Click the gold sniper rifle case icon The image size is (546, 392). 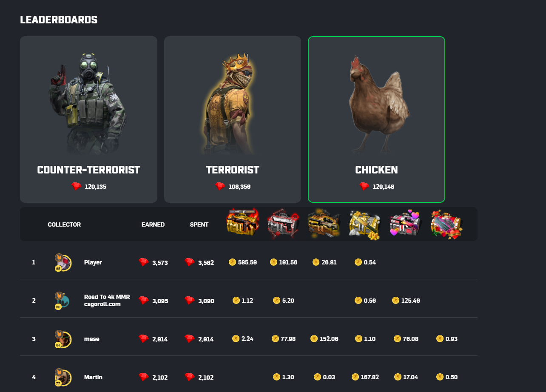click(324, 223)
